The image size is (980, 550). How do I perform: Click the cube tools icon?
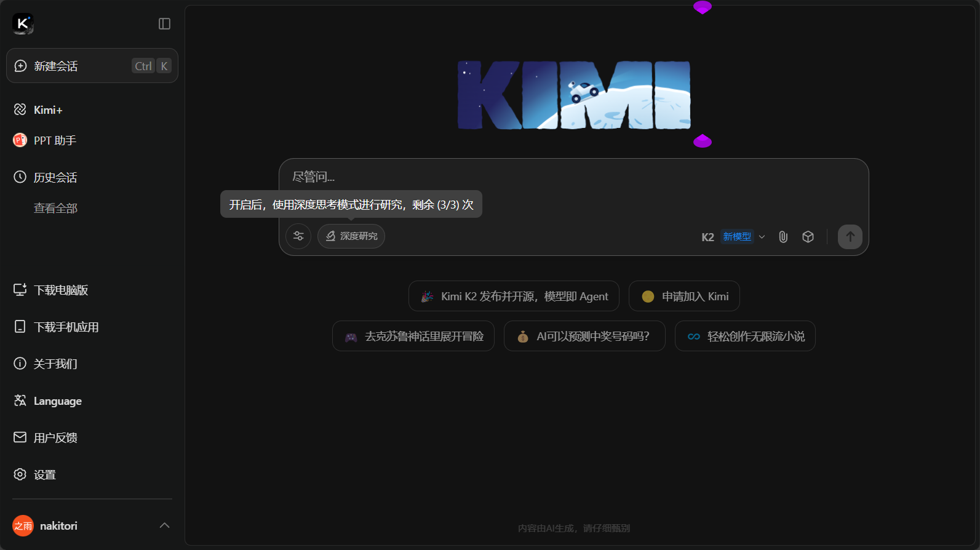[808, 237]
